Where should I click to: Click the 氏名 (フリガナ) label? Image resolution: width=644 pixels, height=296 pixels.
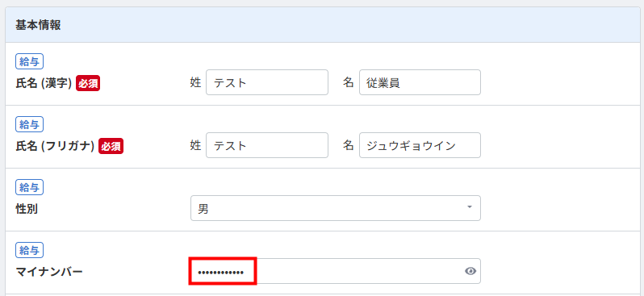coord(55,146)
